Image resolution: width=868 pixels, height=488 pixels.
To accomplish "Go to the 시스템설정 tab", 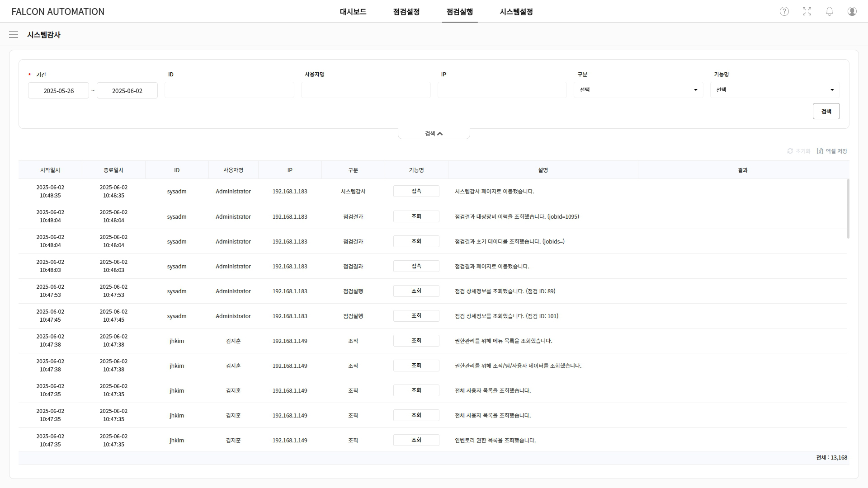I will [516, 12].
